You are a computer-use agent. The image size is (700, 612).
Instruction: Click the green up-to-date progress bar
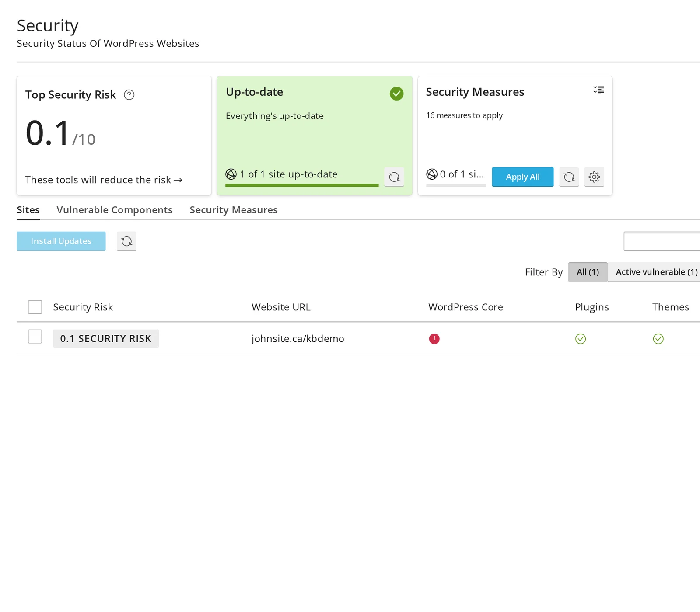302,185
